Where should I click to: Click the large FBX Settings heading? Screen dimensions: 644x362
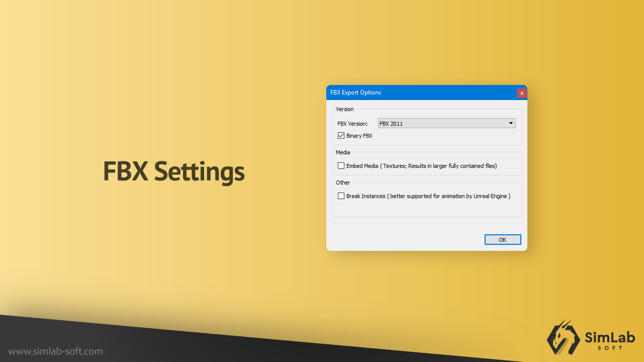(x=173, y=171)
